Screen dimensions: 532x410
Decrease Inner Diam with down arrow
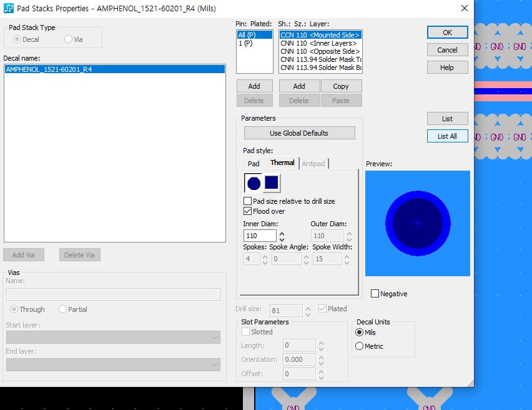pos(282,239)
